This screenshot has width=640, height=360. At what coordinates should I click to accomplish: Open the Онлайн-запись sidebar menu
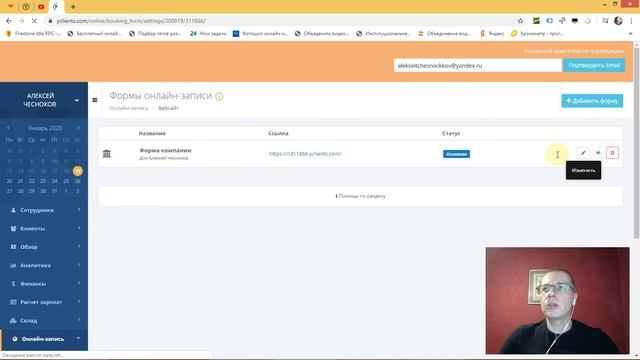coord(44,339)
